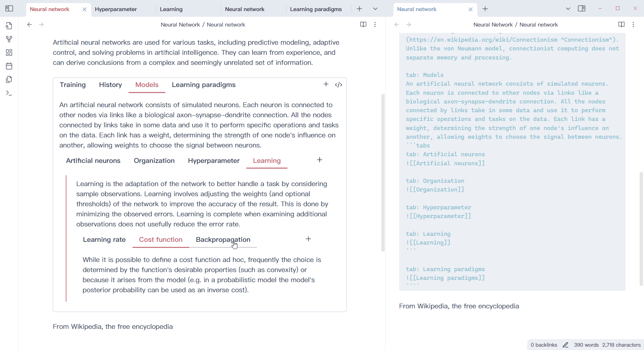644x350 pixels.
Task: Switch left pane to reading view toggle
Action: (363, 25)
